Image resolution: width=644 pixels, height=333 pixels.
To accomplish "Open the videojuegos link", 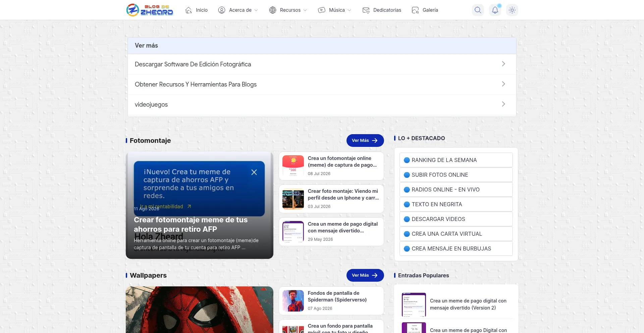I will tap(151, 104).
